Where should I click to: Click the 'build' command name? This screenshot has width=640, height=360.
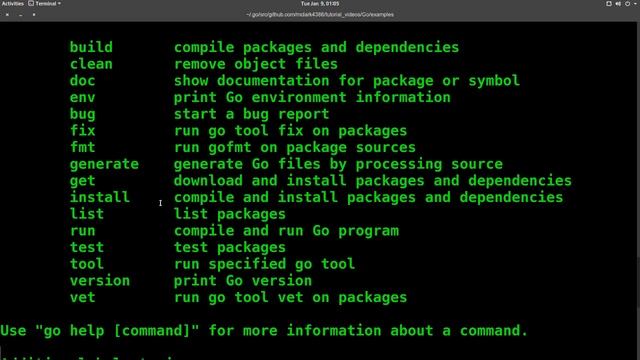tap(91, 47)
